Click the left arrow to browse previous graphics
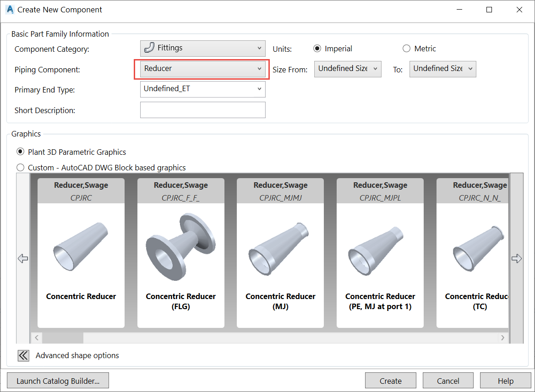The image size is (535, 392). [22, 258]
